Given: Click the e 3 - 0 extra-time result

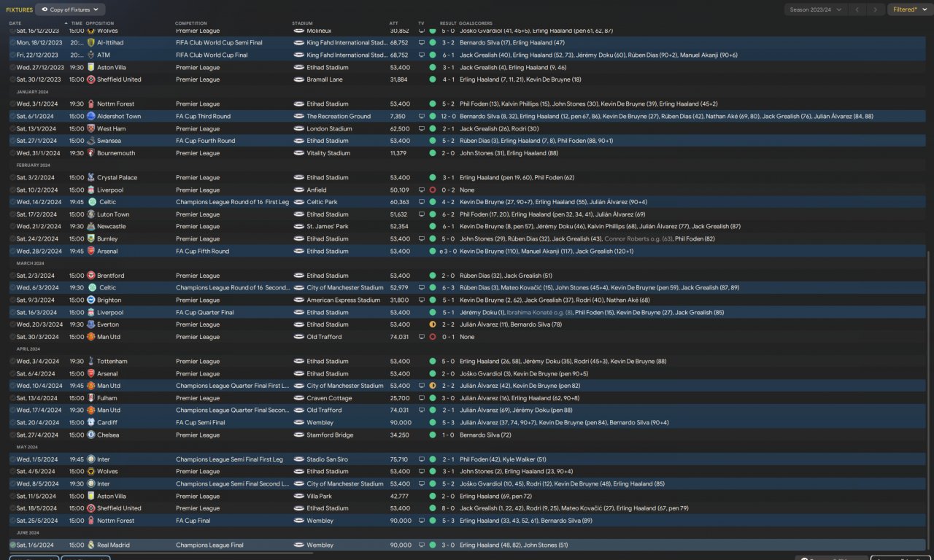Looking at the screenshot, I should coord(447,252).
